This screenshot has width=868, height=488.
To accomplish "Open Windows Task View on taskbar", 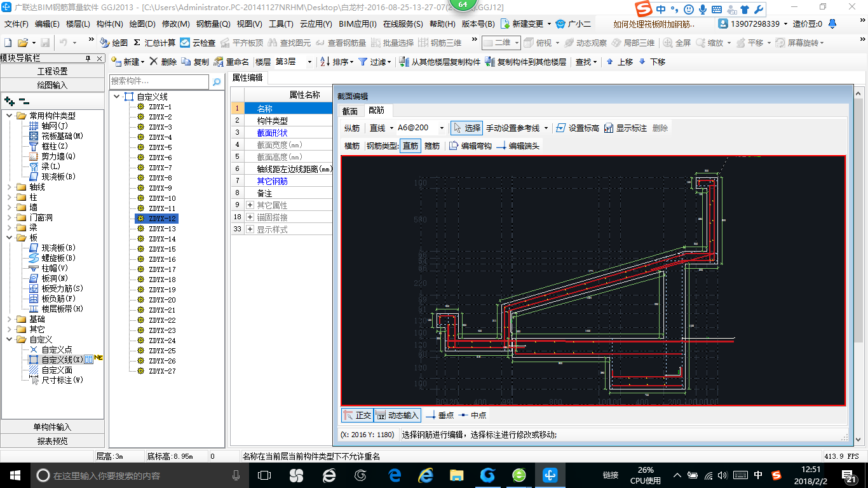I will tap(264, 475).
